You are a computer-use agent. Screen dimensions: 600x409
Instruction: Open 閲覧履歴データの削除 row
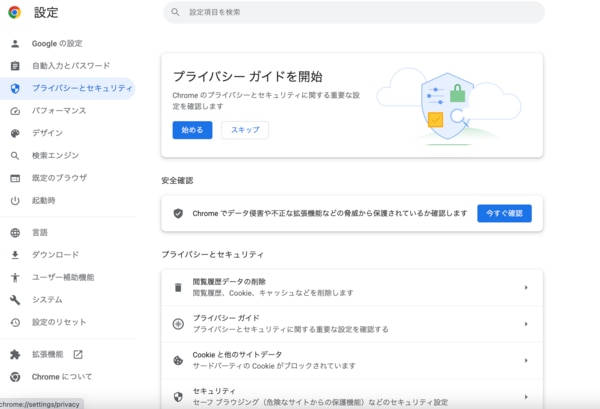(x=352, y=287)
